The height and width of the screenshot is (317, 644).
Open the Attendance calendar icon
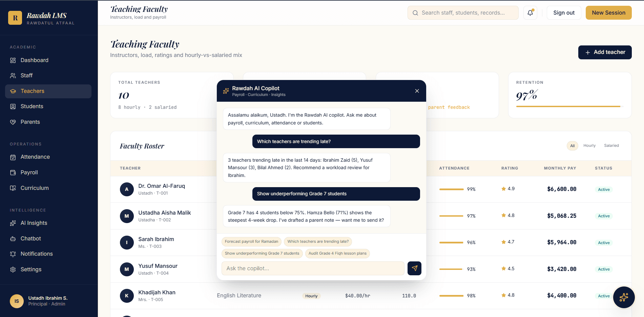[13, 157]
